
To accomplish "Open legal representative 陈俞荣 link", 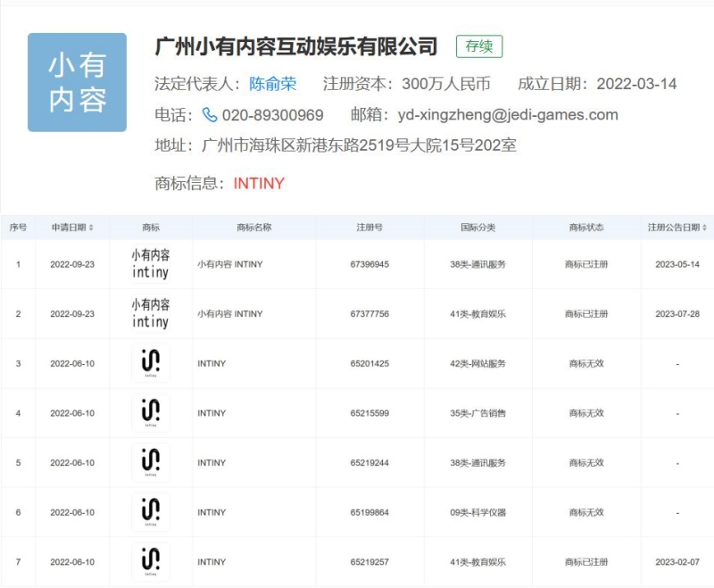I will (x=272, y=84).
